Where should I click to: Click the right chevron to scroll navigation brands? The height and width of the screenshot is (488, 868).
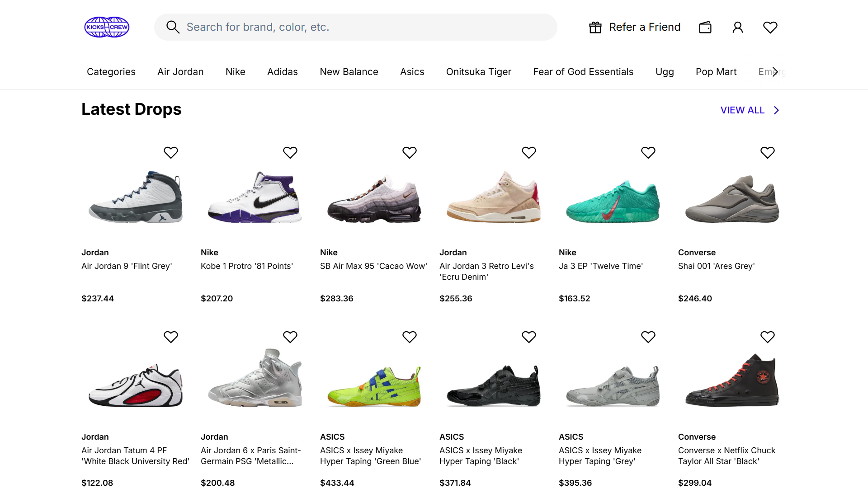click(776, 71)
